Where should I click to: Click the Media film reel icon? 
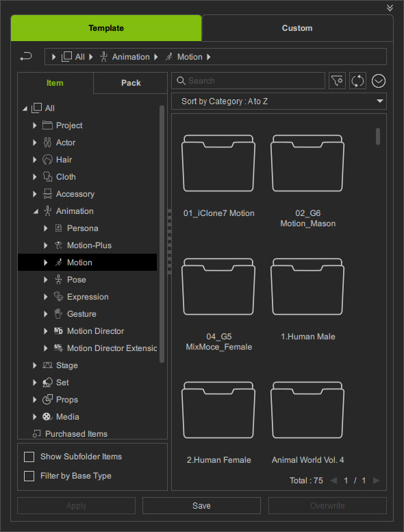(47, 417)
